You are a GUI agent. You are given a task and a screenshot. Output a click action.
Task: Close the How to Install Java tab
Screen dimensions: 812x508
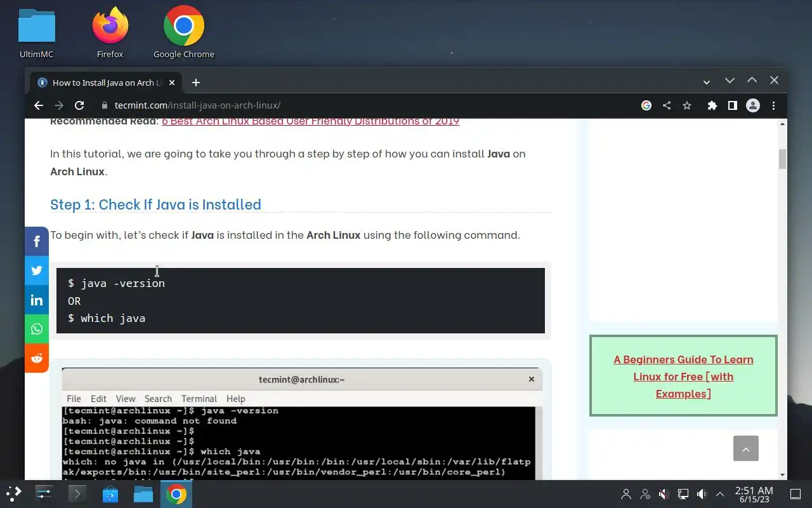tap(172, 83)
